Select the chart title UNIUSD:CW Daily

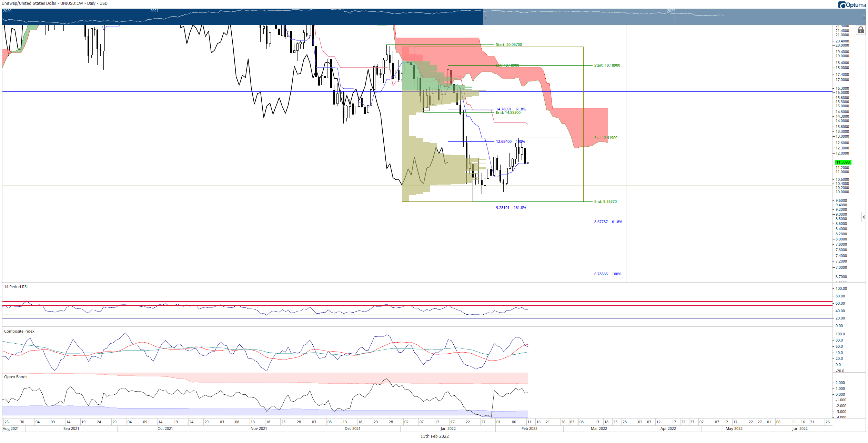pos(55,3)
